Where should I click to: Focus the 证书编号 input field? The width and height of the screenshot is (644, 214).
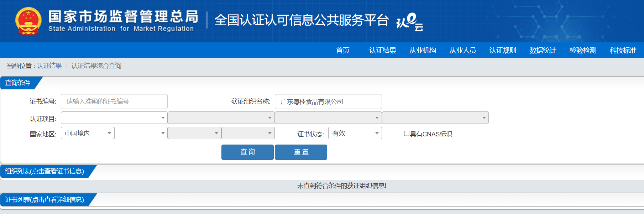tap(114, 101)
